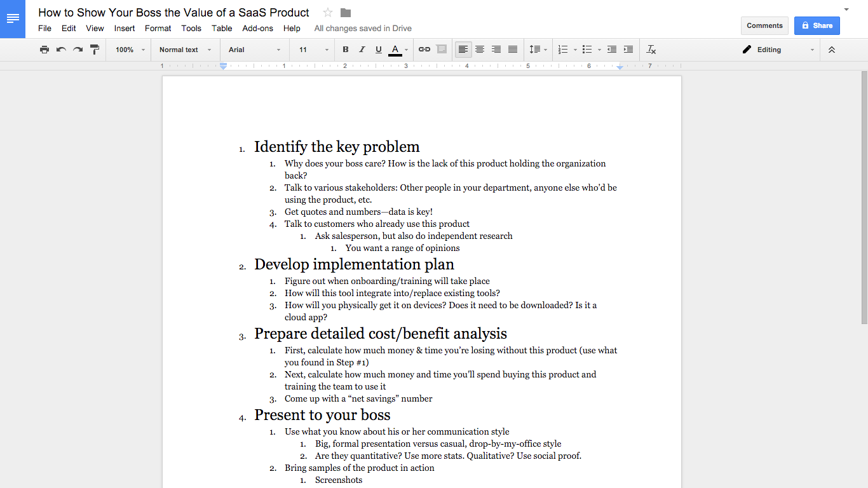Viewport: 868px width, 488px height.
Task: Clear formatting with the Tx icon
Action: point(651,50)
